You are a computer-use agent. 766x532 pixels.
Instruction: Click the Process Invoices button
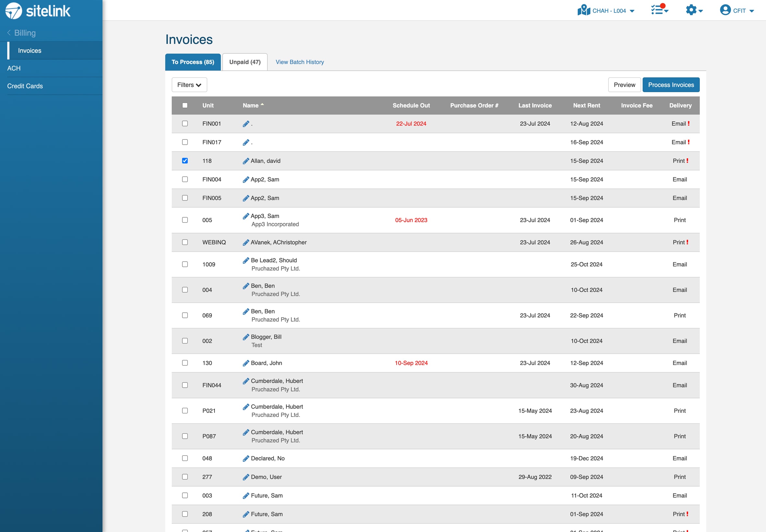pos(671,85)
